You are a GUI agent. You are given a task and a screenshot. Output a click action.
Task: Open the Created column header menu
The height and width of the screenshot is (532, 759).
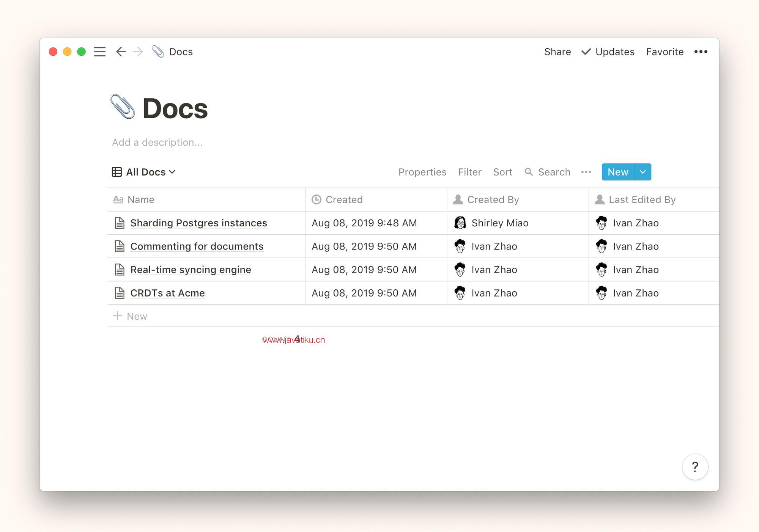click(x=344, y=199)
